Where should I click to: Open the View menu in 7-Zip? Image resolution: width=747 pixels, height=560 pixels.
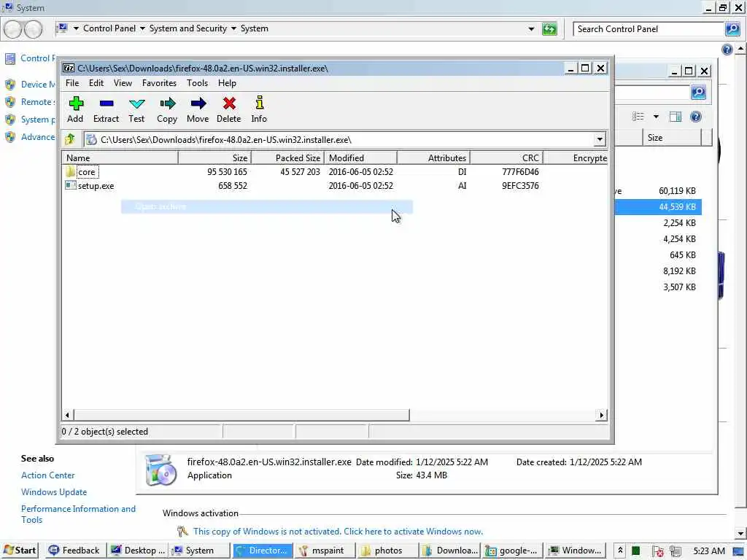[123, 83]
